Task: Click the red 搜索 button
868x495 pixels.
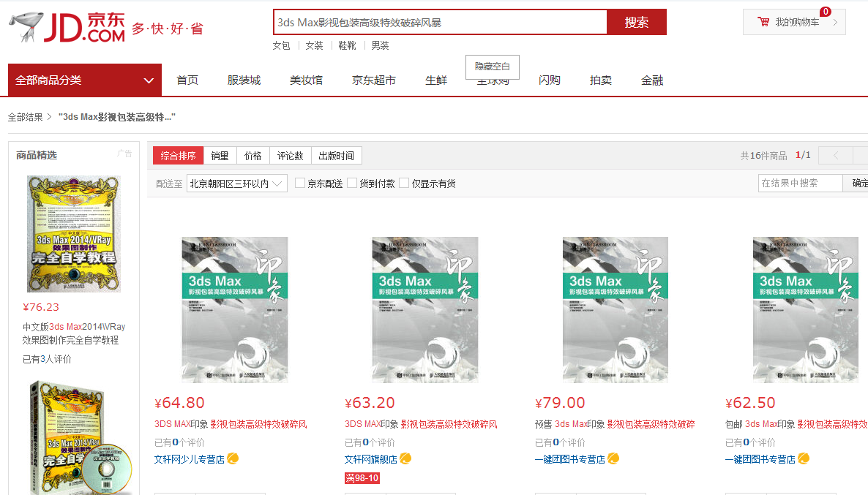Action: pyautogui.click(x=637, y=22)
